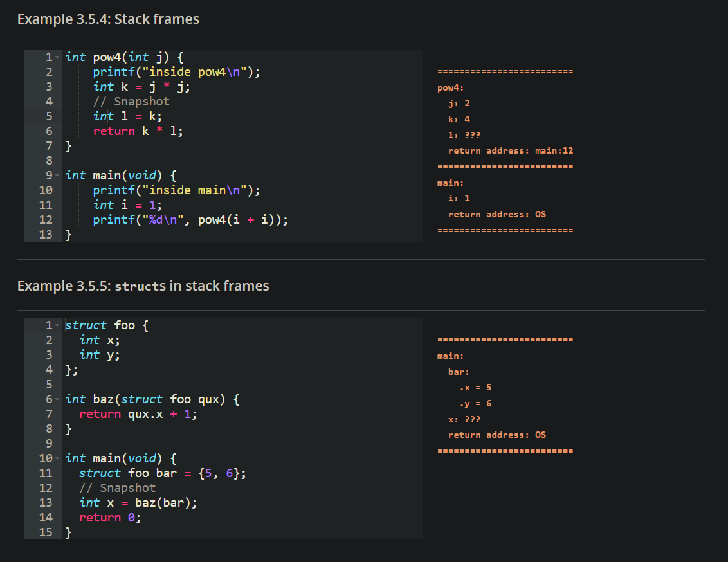Click line number 13 in the second editor gutter
The image size is (728, 562).
point(45,503)
